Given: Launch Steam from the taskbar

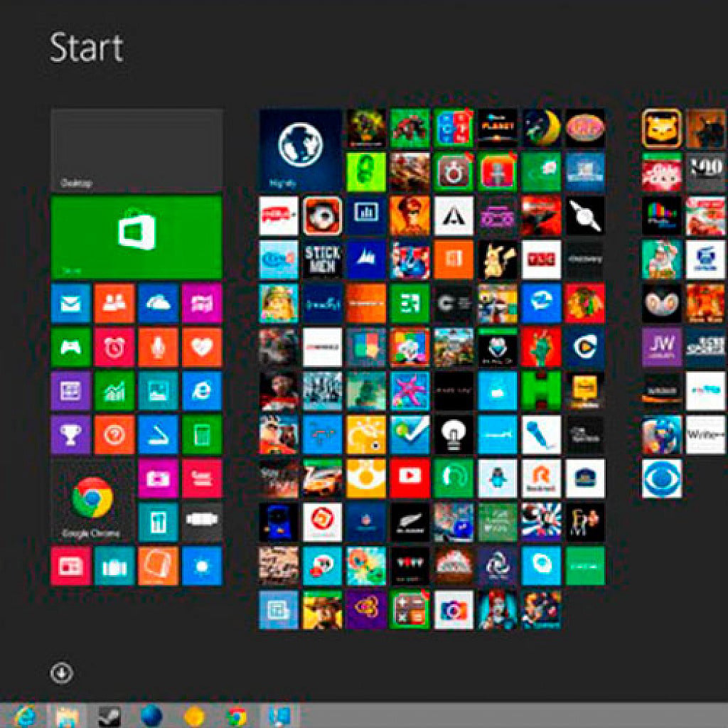Looking at the screenshot, I should tap(109, 715).
